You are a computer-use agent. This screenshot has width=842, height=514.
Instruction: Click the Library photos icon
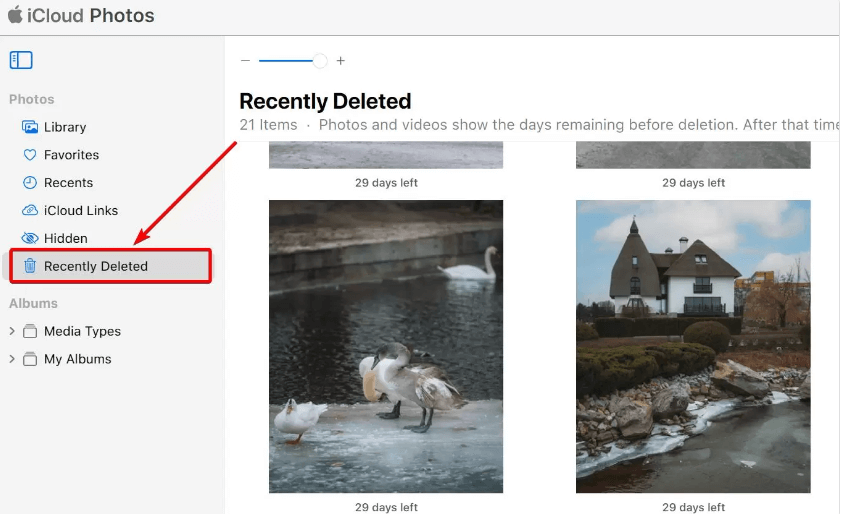pyautogui.click(x=30, y=127)
